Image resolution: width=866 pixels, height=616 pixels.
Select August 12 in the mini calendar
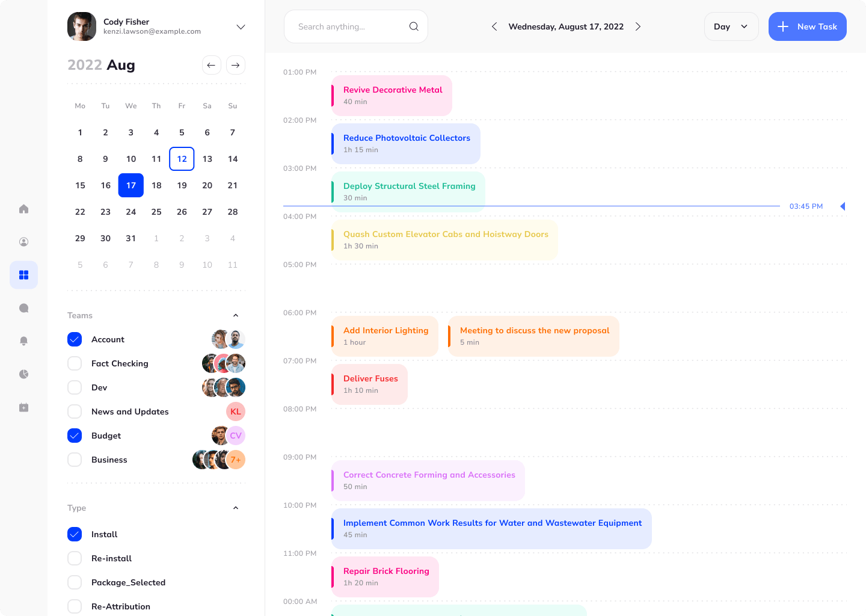click(182, 159)
